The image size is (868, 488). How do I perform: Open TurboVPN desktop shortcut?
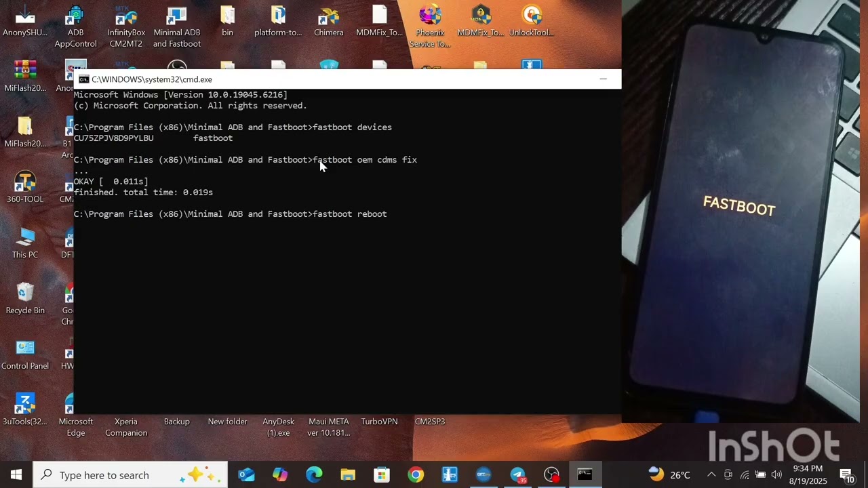379,421
